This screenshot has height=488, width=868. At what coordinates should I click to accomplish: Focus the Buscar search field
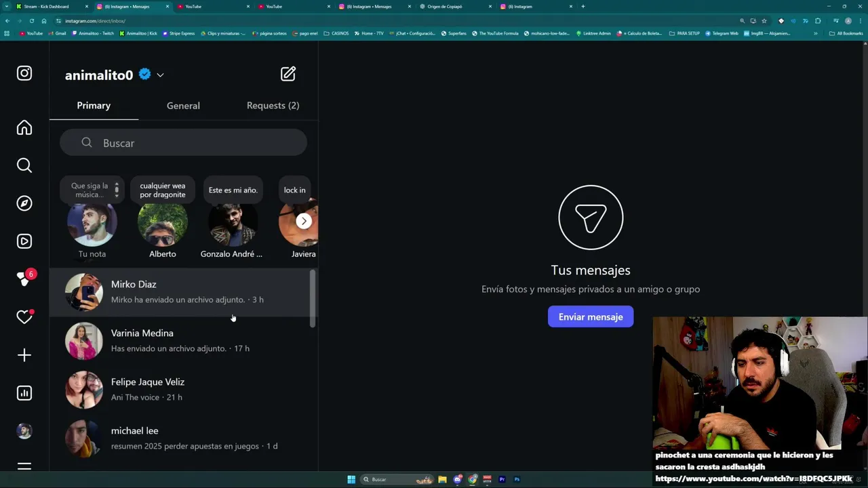click(183, 143)
